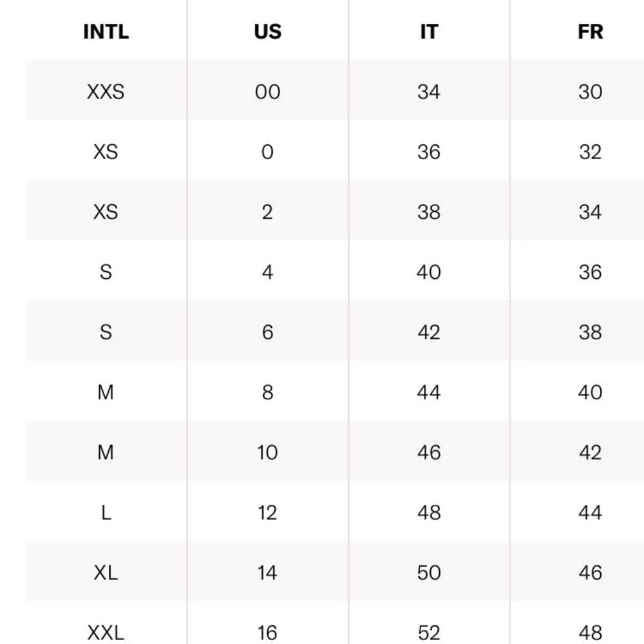
Task: Select the L size cell
Action: [x=106, y=513]
